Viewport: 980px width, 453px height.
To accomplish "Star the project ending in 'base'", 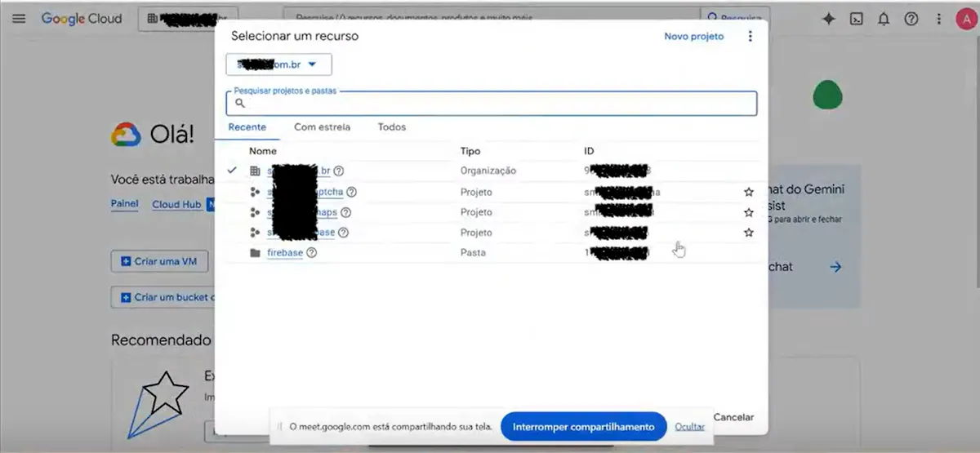I will (x=748, y=233).
